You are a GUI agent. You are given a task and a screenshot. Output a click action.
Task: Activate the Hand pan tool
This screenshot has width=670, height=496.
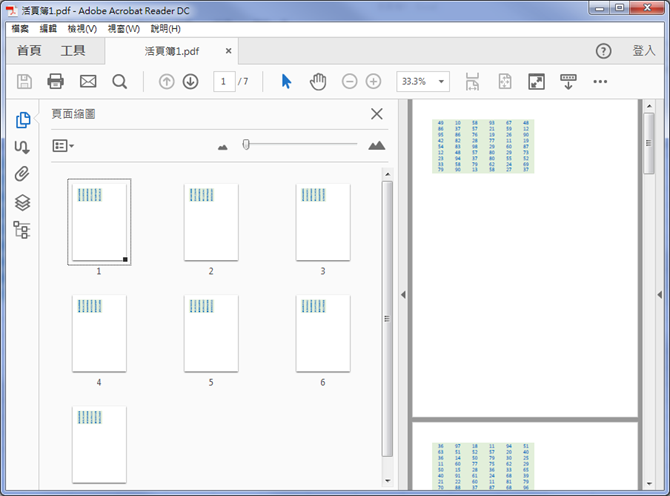click(318, 81)
